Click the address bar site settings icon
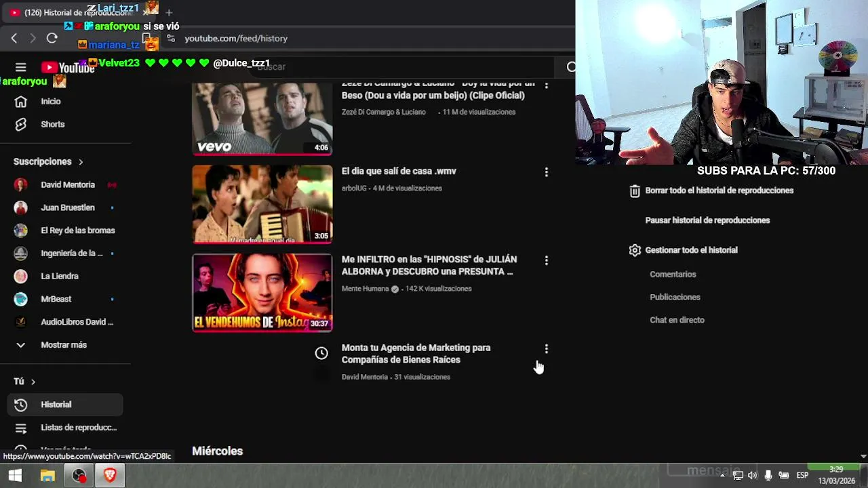The image size is (868, 488). [170, 39]
